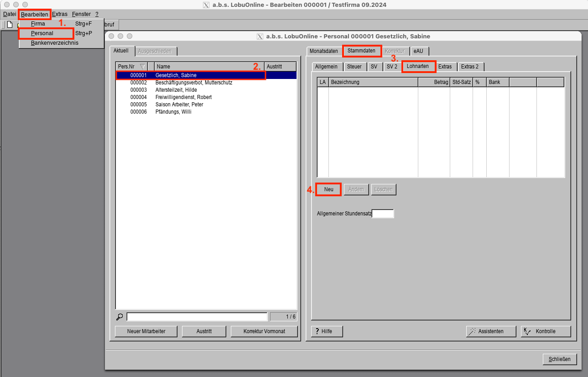This screenshot has width=588, height=377.
Task: Open the Lohnarten sub-tab
Action: pyautogui.click(x=417, y=66)
